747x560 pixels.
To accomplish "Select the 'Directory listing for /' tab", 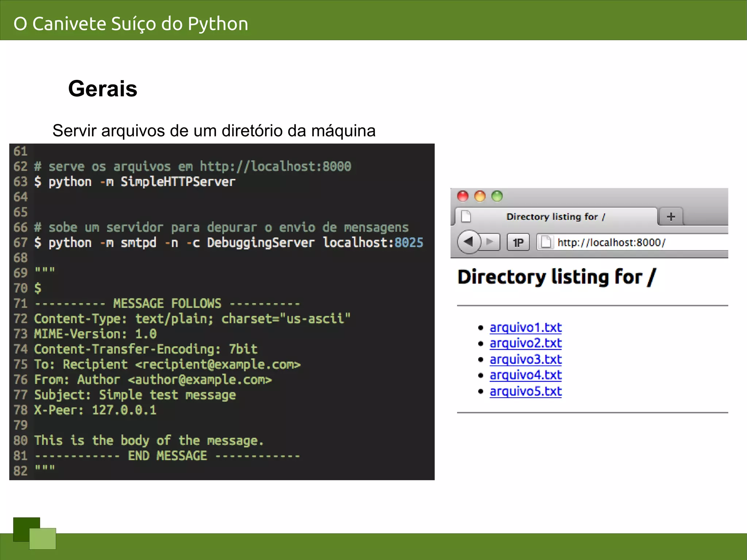I will [x=556, y=217].
